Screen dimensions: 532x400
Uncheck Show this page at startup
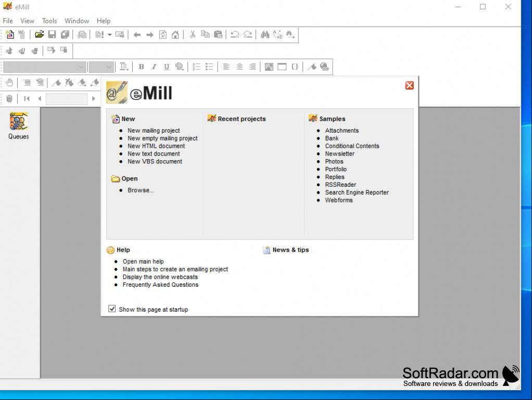pyautogui.click(x=112, y=308)
